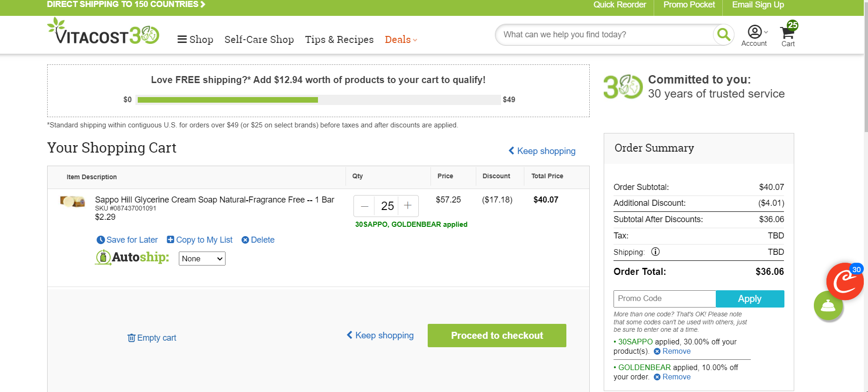Viewport: 868px width, 392px height.
Task: Click the search magnifier icon
Action: pos(723,35)
